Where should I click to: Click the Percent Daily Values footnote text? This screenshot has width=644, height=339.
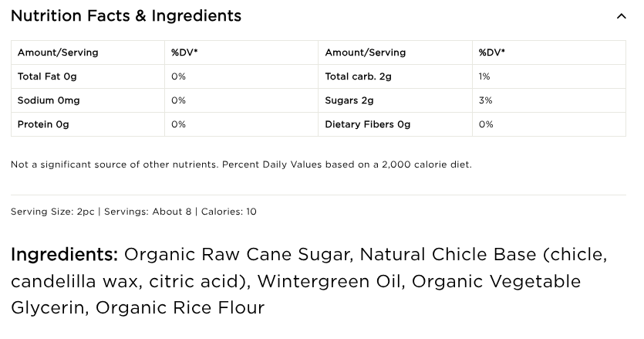pos(241,164)
